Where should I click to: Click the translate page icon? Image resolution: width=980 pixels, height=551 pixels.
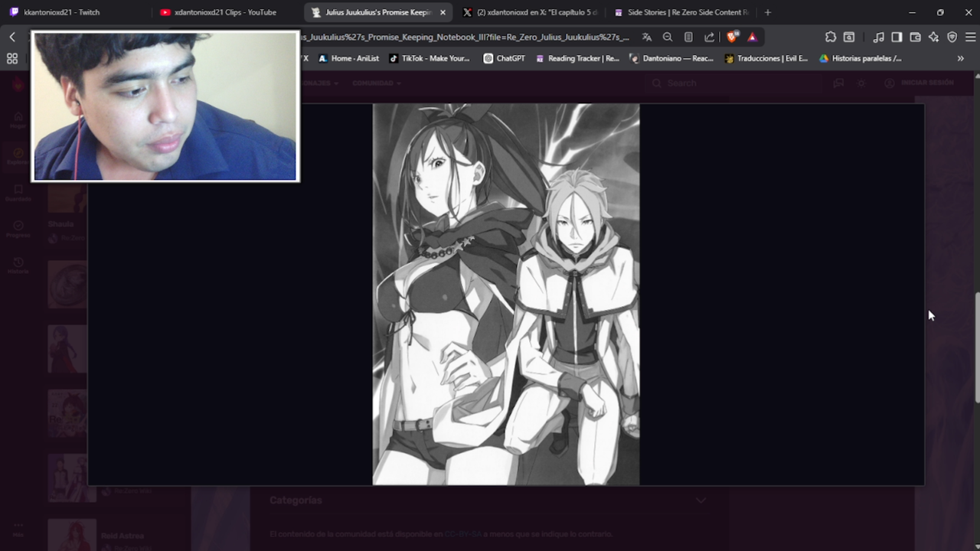(647, 37)
